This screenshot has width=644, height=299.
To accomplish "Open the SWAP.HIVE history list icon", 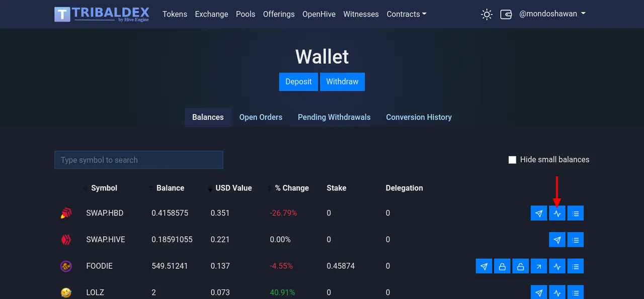I will coord(576,240).
